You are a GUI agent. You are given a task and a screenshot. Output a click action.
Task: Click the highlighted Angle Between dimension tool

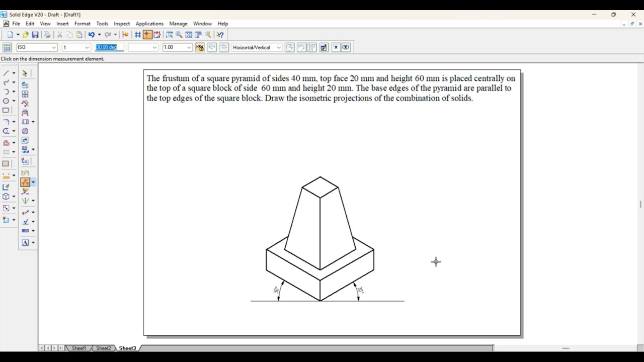pyautogui.click(x=25, y=183)
